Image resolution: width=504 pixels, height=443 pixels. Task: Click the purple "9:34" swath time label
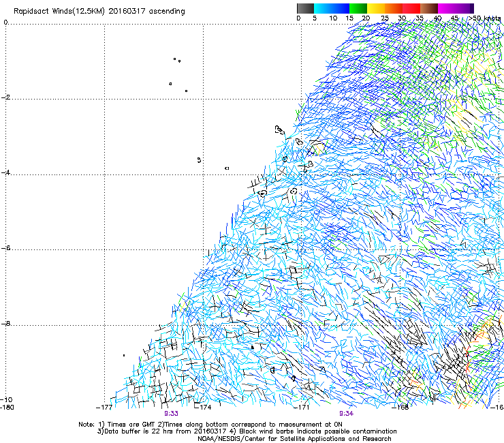[x=346, y=414]
